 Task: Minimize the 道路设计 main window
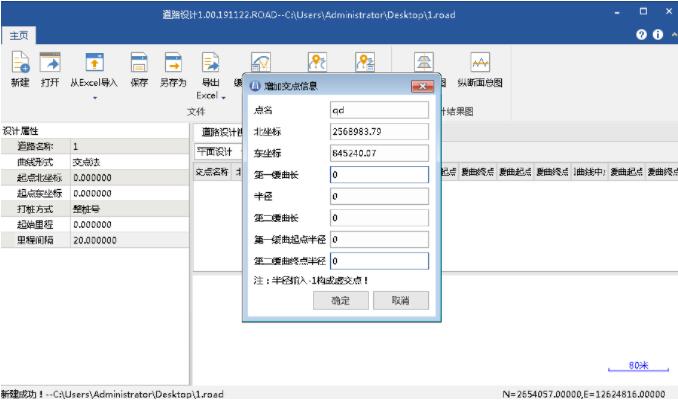[x=617, y=13]
